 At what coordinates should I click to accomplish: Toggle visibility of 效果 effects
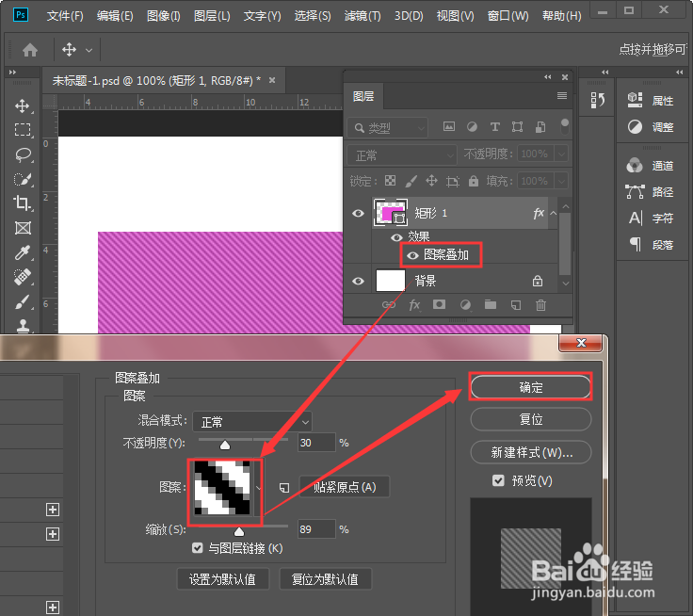click(396, 237)
